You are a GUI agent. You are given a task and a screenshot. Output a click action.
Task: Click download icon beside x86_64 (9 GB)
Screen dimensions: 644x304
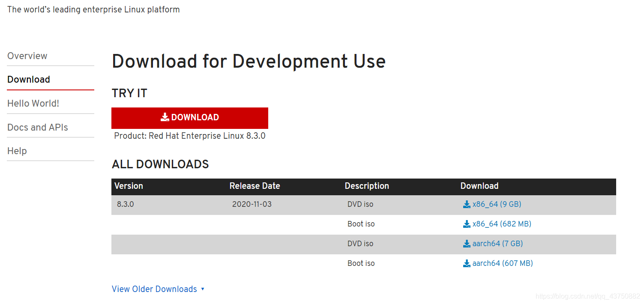pos(467,205)
